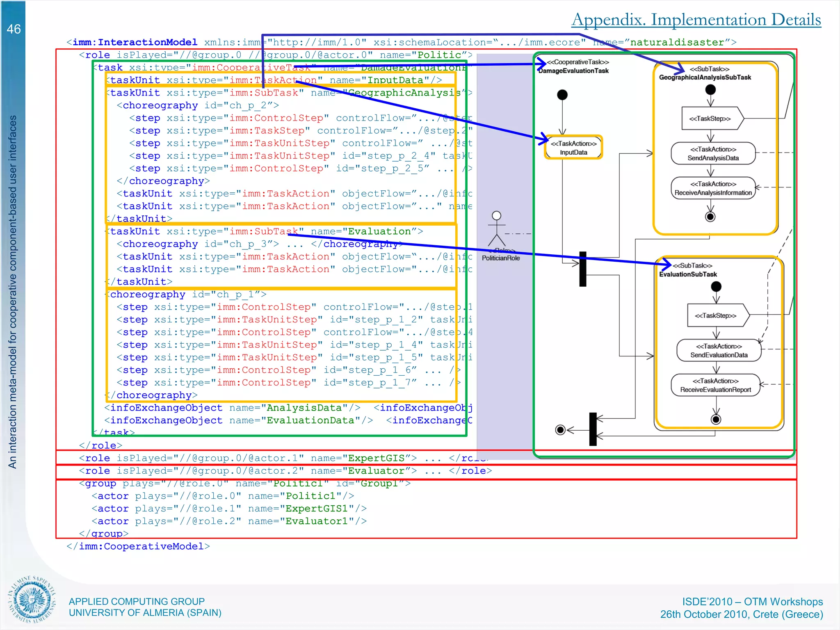The width and height of the screenshot is (840, 630).
Task: Click the fork bar near PoliticianRole
Action: (582, 269)
